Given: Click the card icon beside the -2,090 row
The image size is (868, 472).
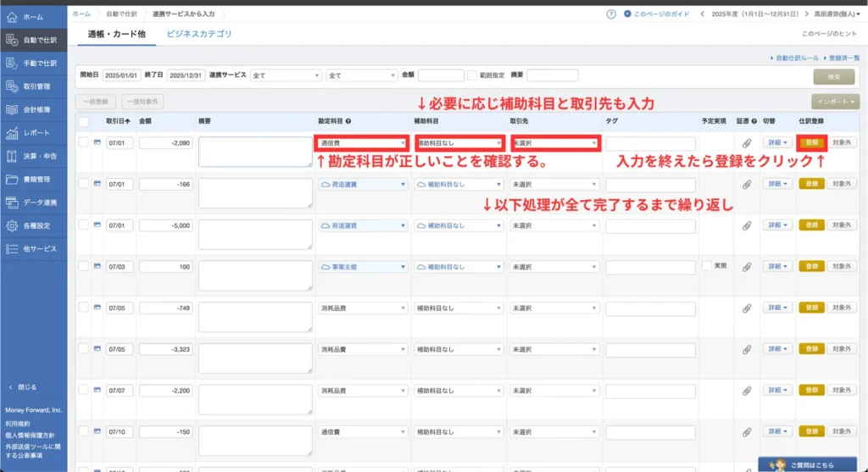Looking at the screenshot, I should coord(97,142).
